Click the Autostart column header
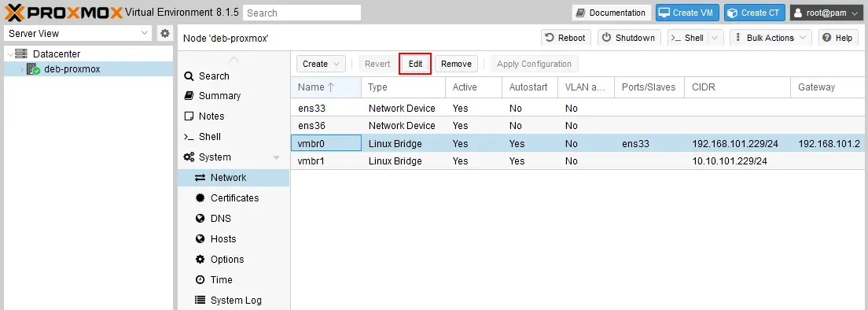 pyautogui.click(x=530, y=87)
